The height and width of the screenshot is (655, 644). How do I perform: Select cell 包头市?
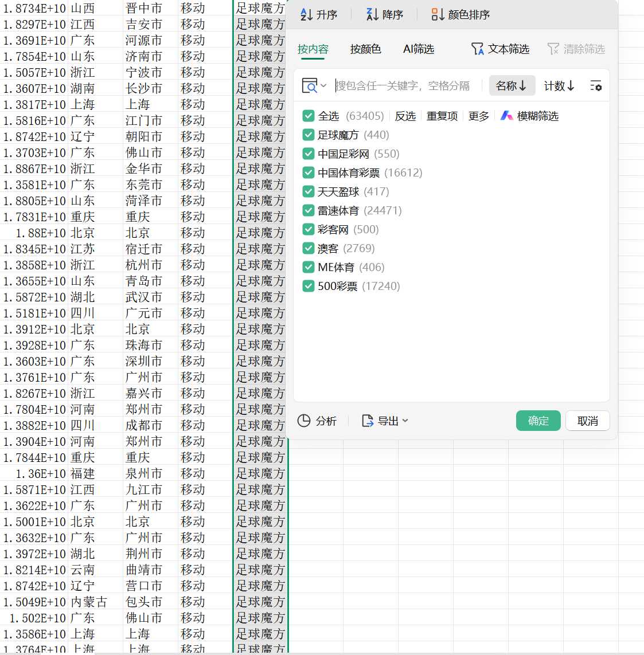coord(150,602)
